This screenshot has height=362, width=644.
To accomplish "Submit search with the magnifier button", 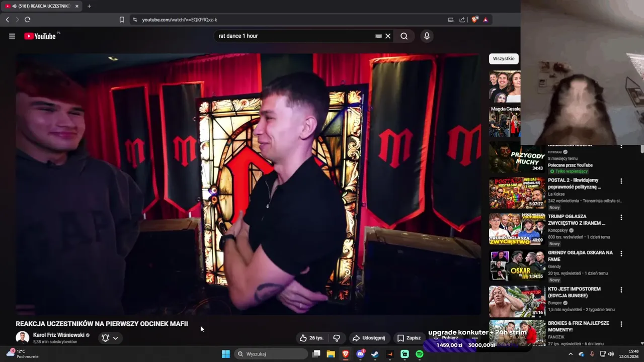I will click(404, 36).
